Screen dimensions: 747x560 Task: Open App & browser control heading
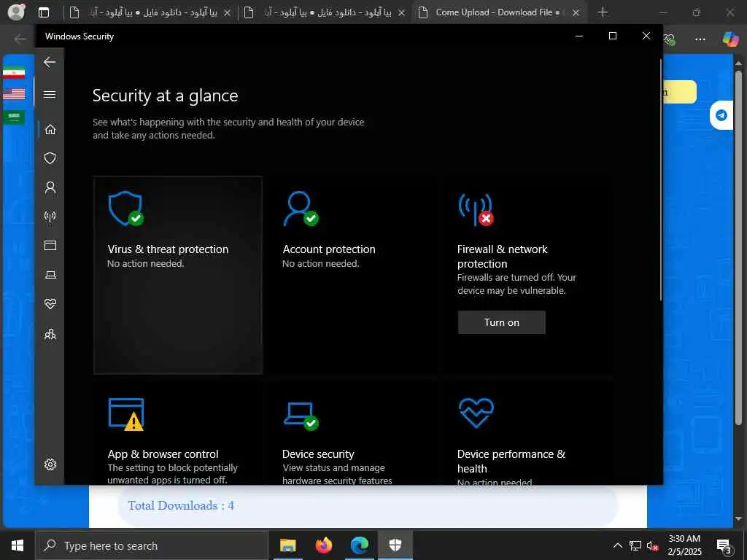[163, 454]
